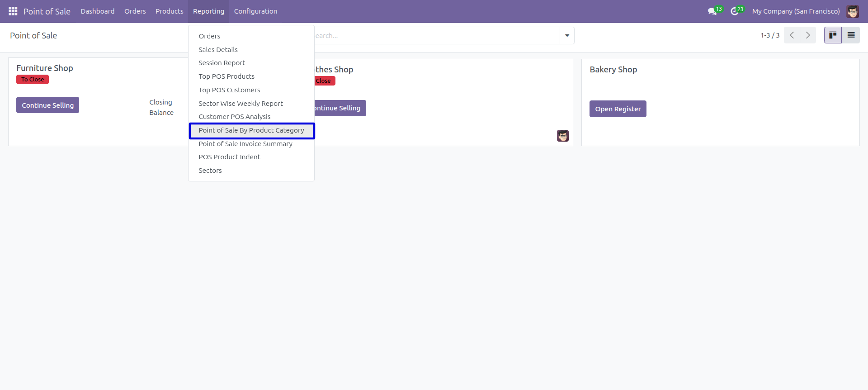
Task: Click the 1-3 / 3 pager counter
Action: pos(770,35)
